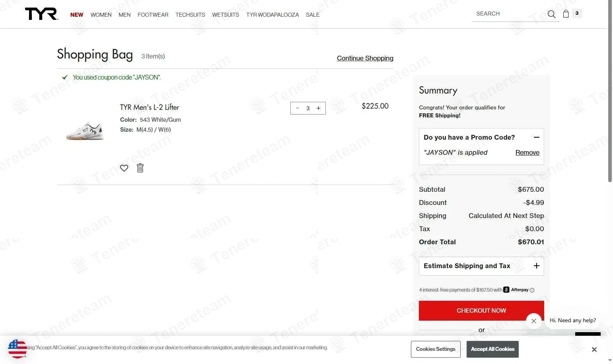Open the shopping bag icon
Viewport: 613px width, 364px height.
coord(566,14)
